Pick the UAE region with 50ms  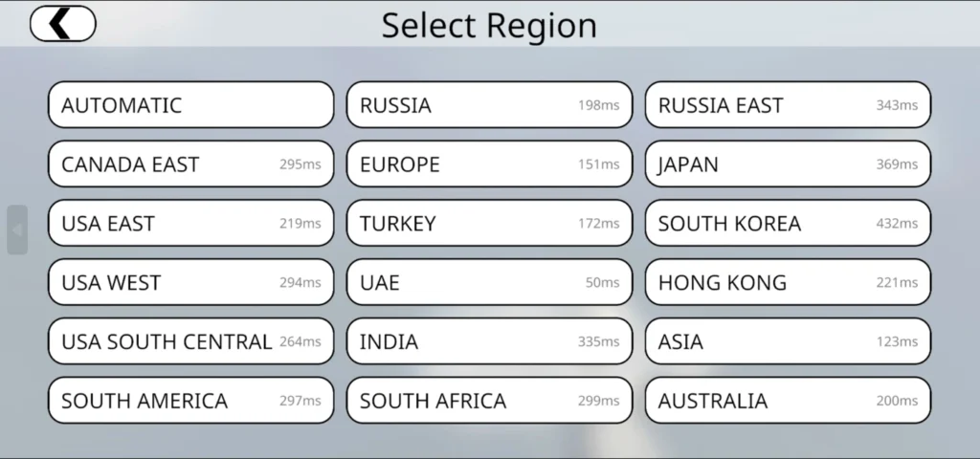point(489,283)
